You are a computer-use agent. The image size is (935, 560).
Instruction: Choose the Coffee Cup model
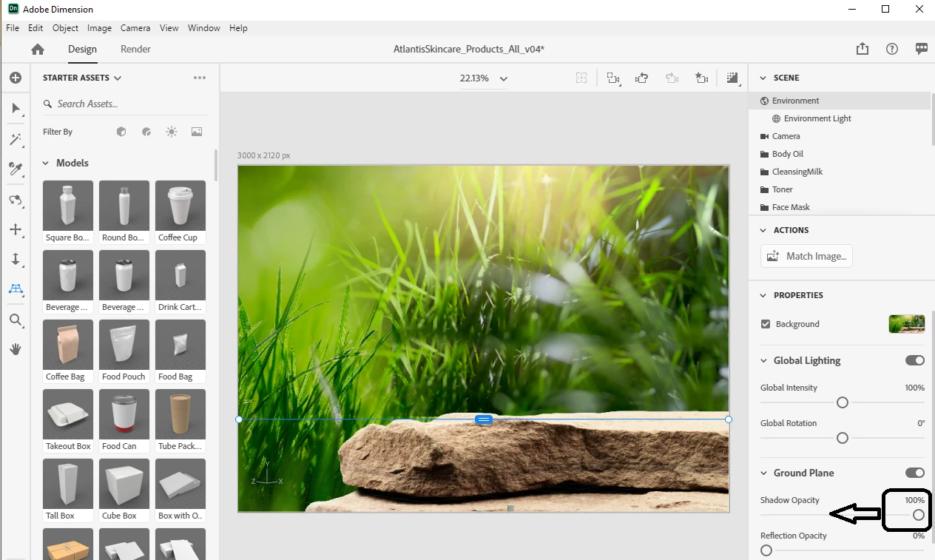click(x=180, y=212)
